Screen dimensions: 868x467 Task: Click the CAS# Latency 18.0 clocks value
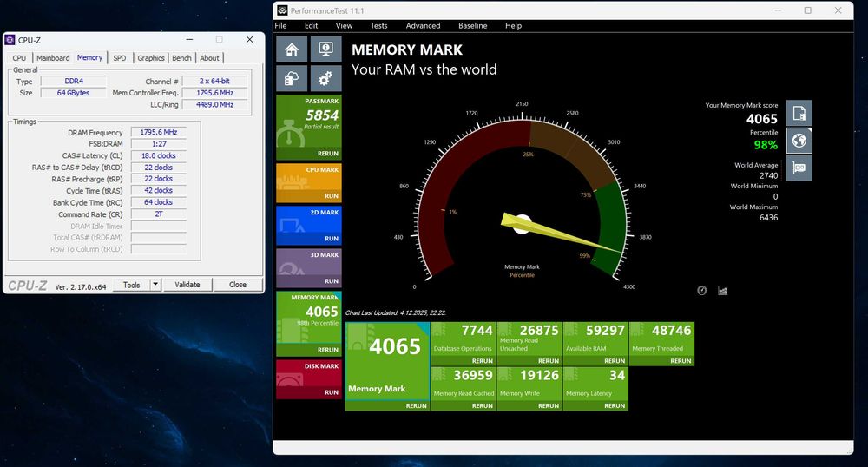pos(158,155)
